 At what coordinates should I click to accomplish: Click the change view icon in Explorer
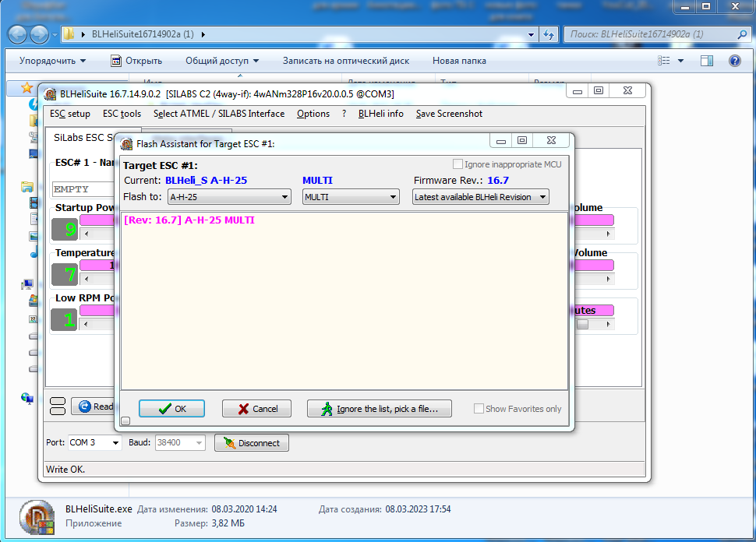pyautogui.click(x=664, y=61)
